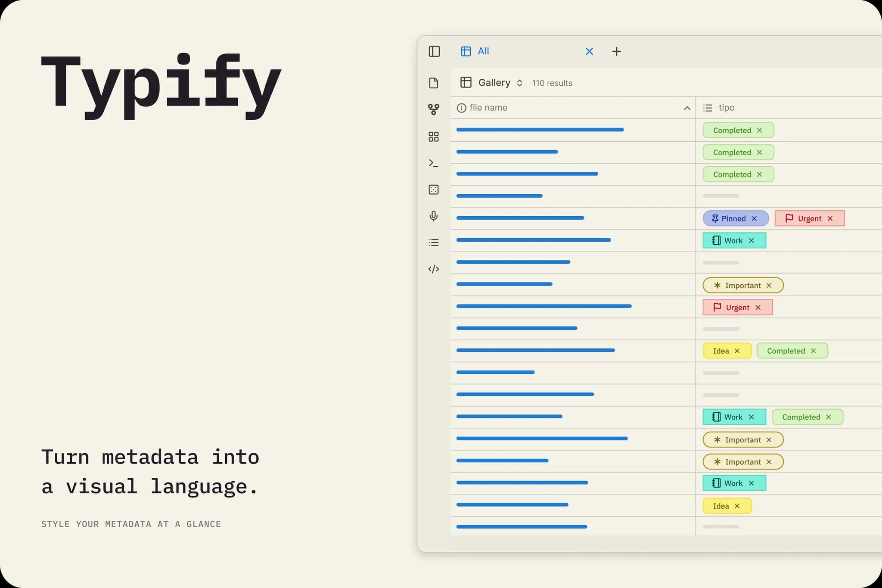Remove the Pinned tag
Screen dimensions: 882x588
click(x=755, y=218)
